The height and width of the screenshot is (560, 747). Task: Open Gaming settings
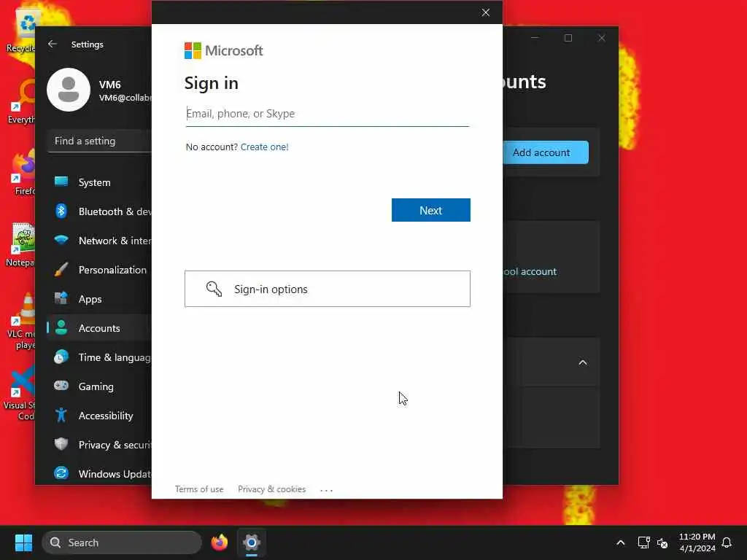coord(99,386)
